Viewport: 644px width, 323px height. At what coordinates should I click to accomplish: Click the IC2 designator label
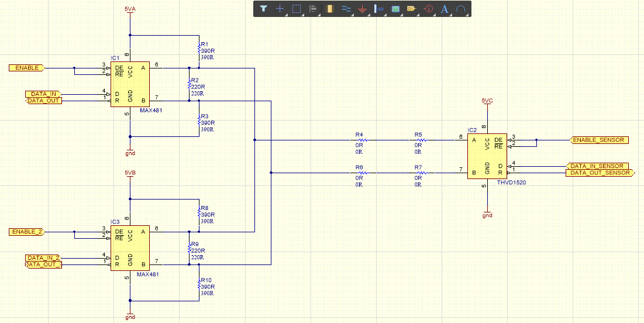pyautogui.click(x=472, y=130)
